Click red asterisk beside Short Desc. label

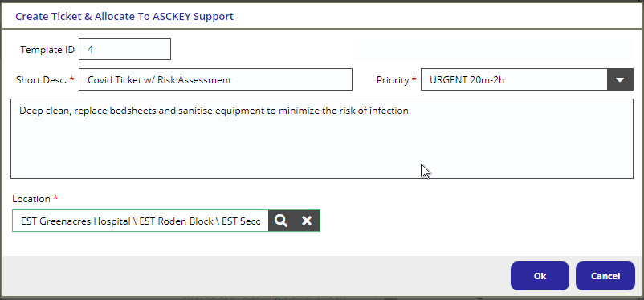click(x=72, y=79)
